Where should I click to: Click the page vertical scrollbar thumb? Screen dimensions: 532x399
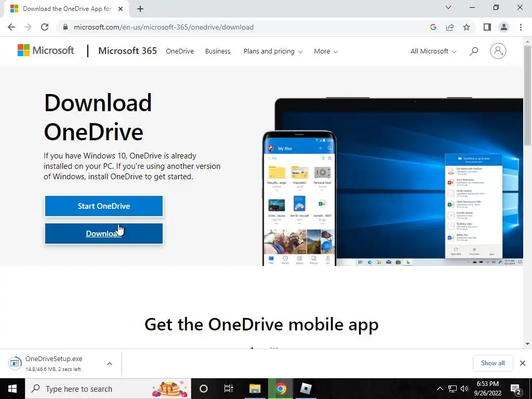click(x=528, y=95)
